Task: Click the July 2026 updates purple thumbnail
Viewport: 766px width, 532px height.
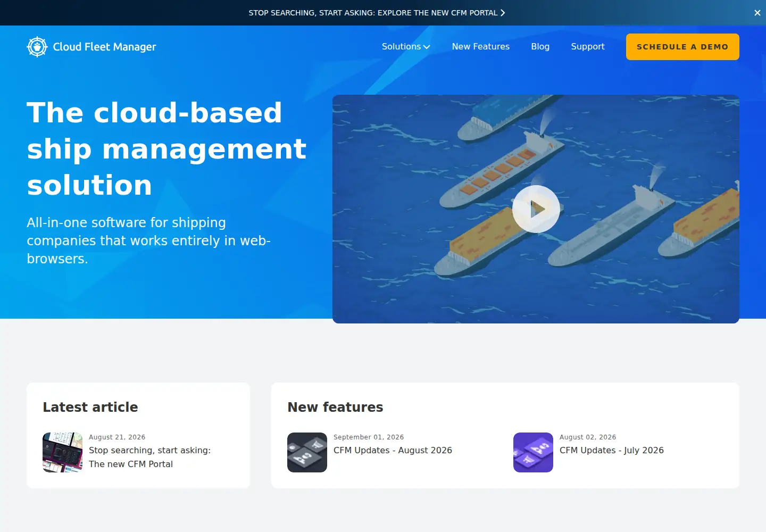Action: [533, 452]
